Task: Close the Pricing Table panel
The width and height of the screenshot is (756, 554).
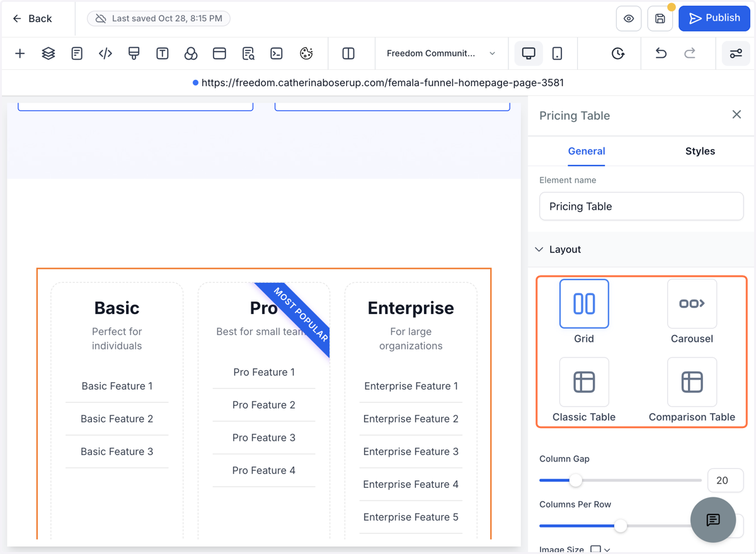Action: pos(736,115)
